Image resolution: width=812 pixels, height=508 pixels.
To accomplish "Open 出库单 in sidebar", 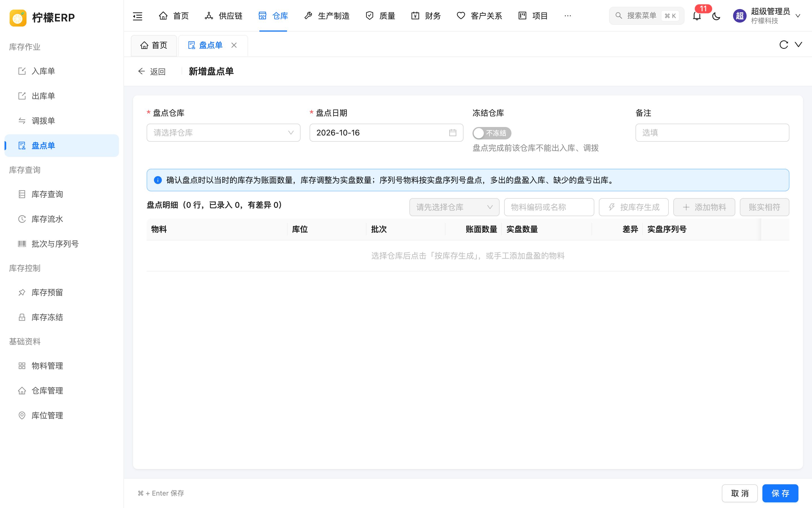I will pyautogui.click(x=62, y=96).
